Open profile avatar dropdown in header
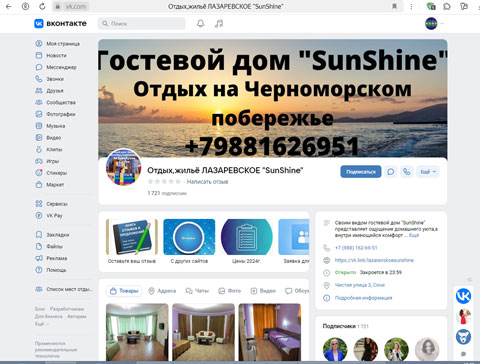Viewport: 480px width, 364px height. pyautogui.click(x=434, y=23)
